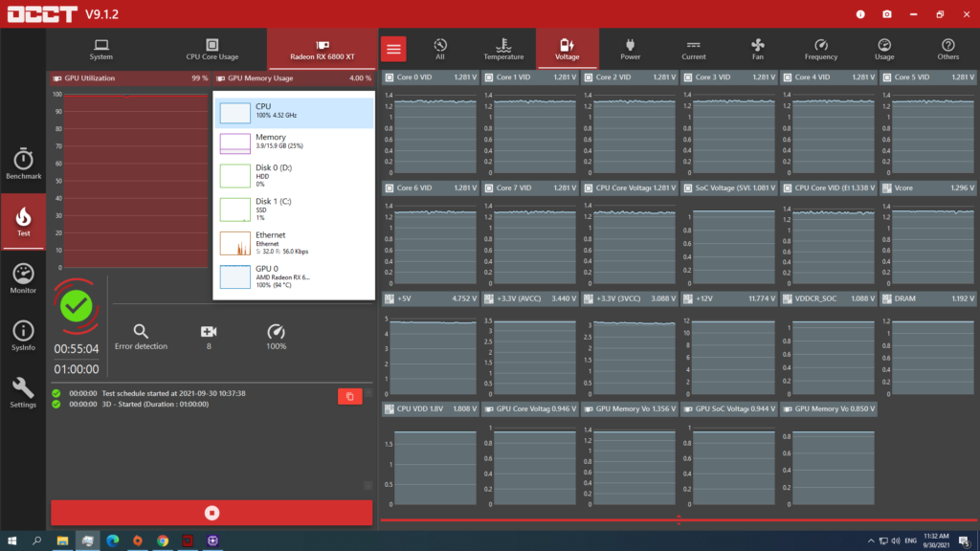Open Windows Start menu on the taskbar

11,540
